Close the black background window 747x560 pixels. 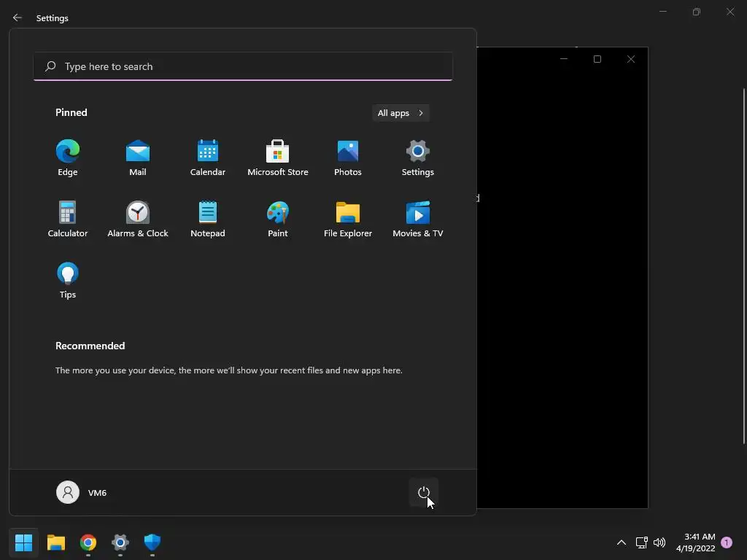[631, 59]
